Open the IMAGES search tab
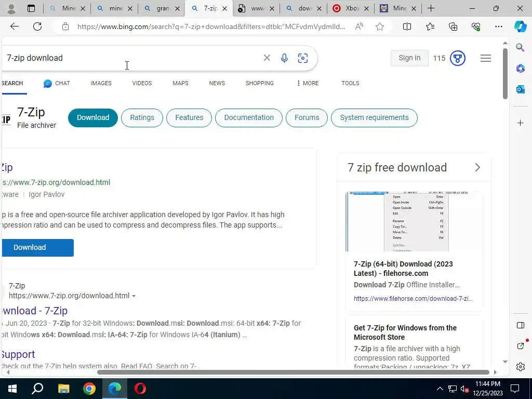This screenshot has height=399, width=532. point(101,84)
